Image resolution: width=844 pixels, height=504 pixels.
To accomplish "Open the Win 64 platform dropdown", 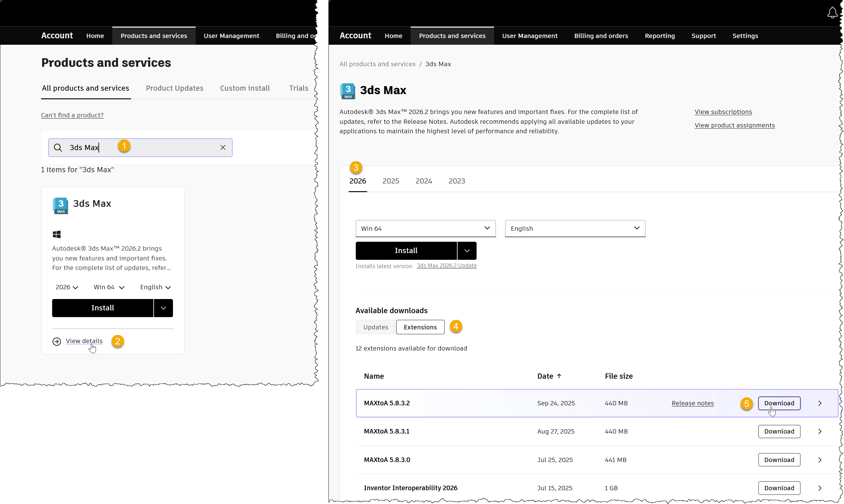I will click(x=425, y=229).
